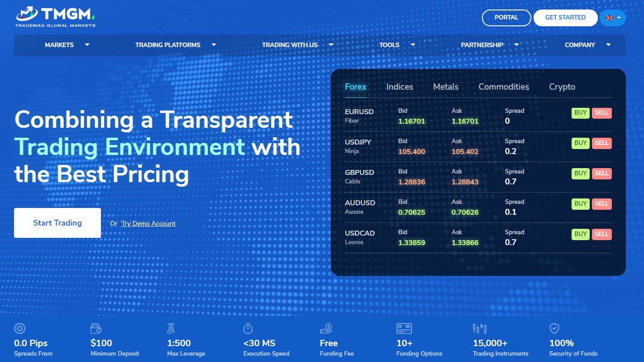Viewport: 644px width, 362px height.
Task: Click BUY for EURUSD
Action: click(x=581, y=113)
